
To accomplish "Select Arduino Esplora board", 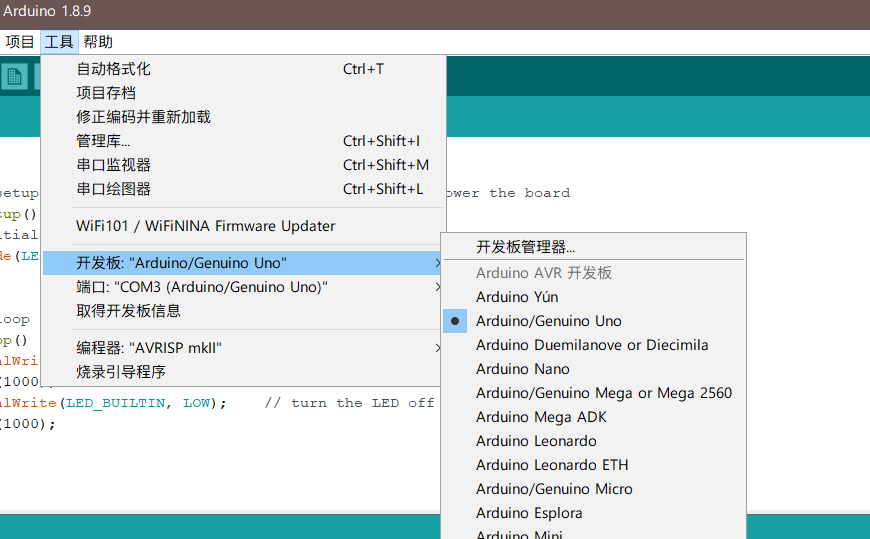I will click(x=594, y=513).
